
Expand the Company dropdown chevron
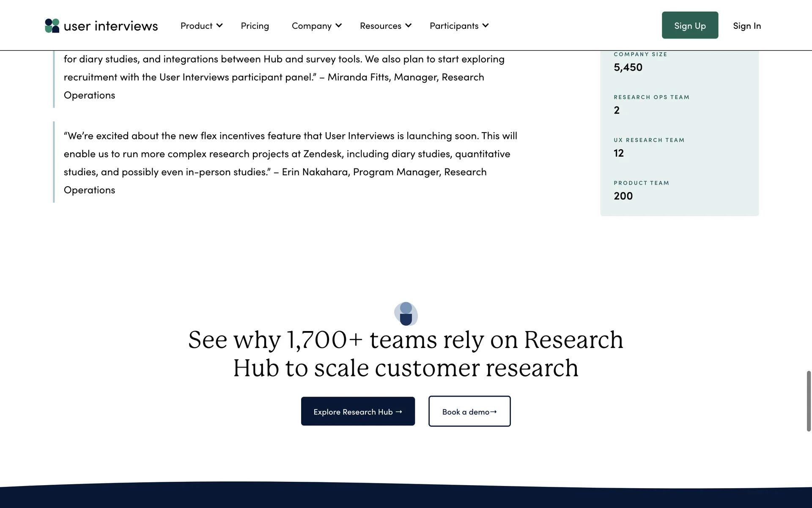pos(339,25)
